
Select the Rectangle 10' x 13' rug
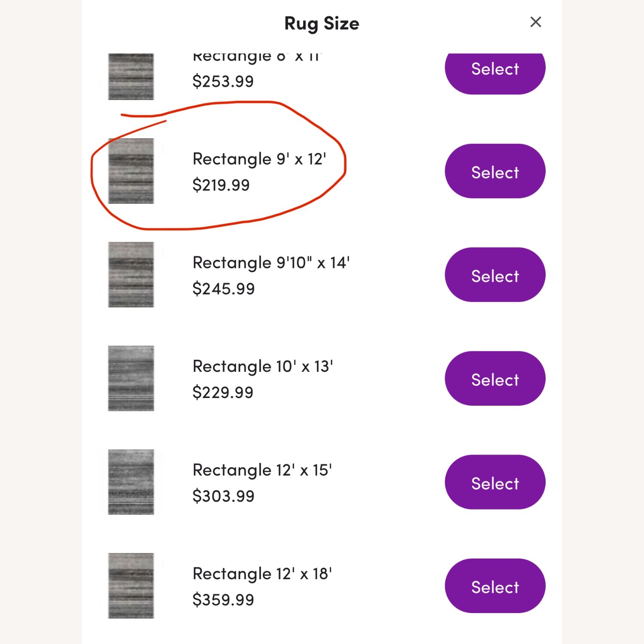(495, 379)
